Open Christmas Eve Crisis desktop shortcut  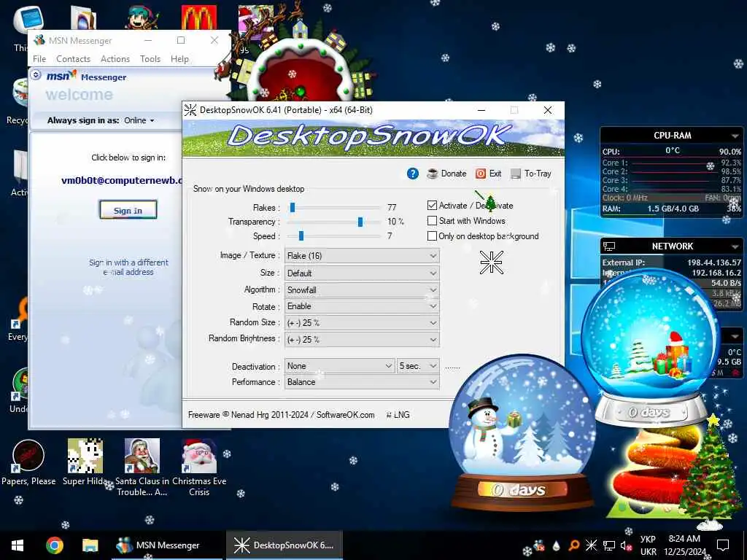199,467
